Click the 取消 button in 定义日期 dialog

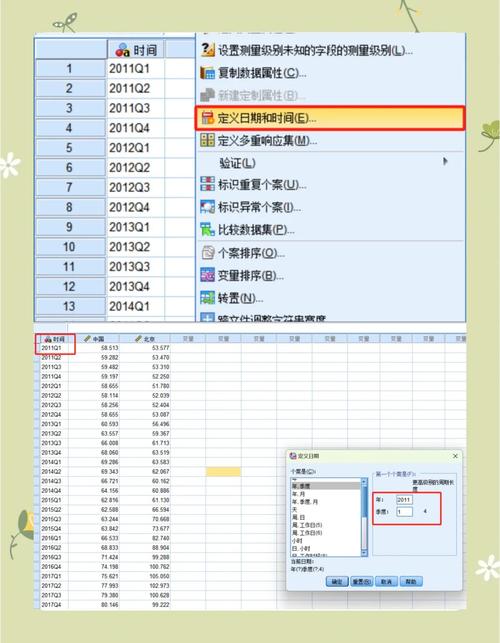(386, 581)
